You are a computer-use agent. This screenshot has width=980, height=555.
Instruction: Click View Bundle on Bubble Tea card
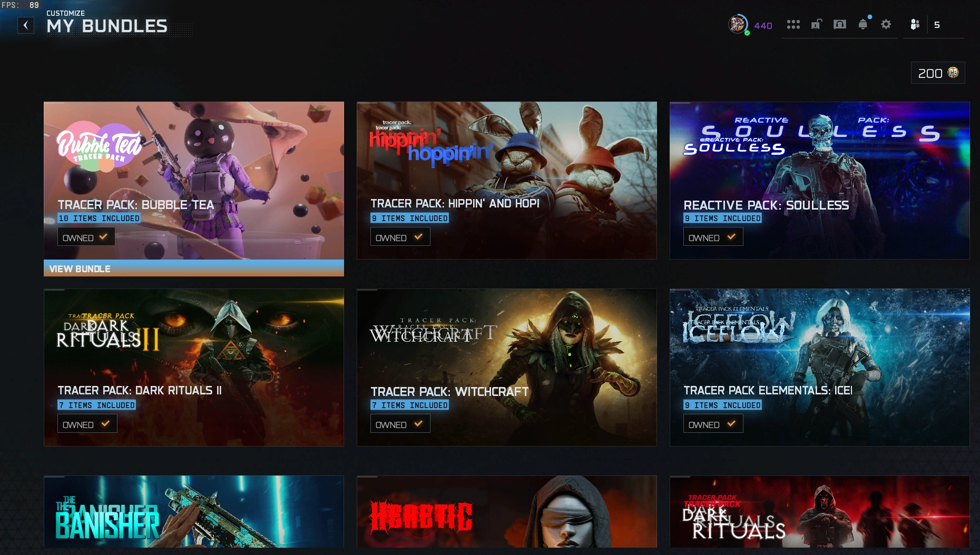coord(194,269)
